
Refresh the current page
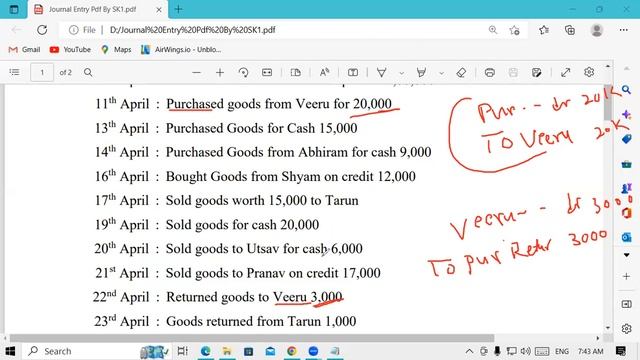pyautogui.click(x=42, y=30)
